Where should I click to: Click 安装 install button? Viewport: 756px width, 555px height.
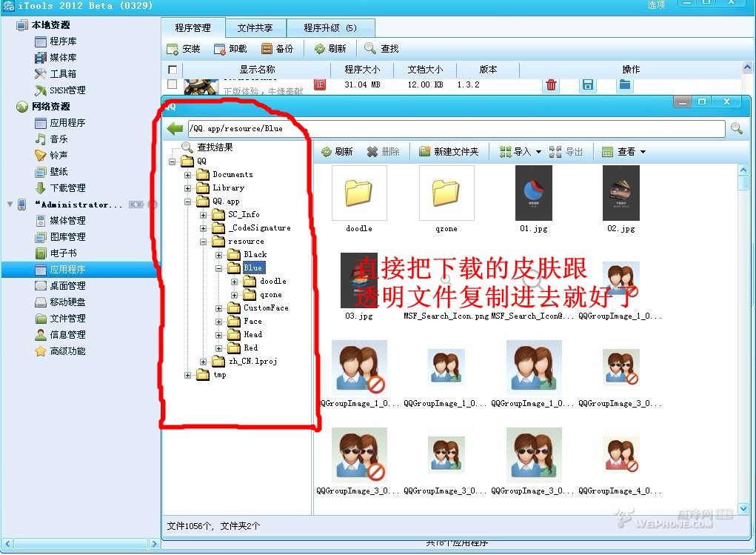pos(184,49)
